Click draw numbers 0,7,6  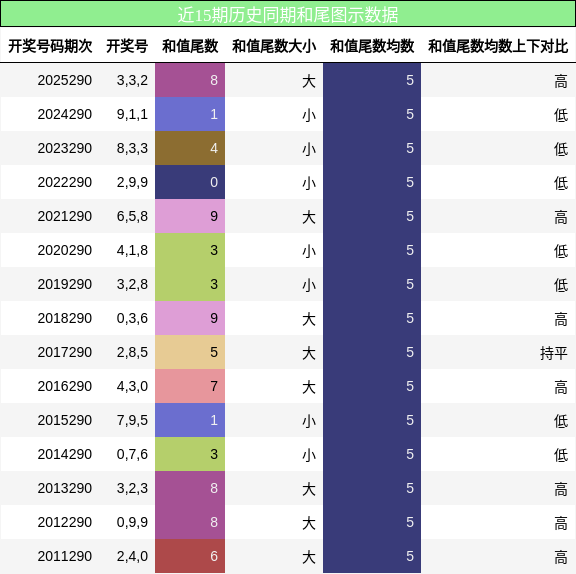(x=132, y=454)
